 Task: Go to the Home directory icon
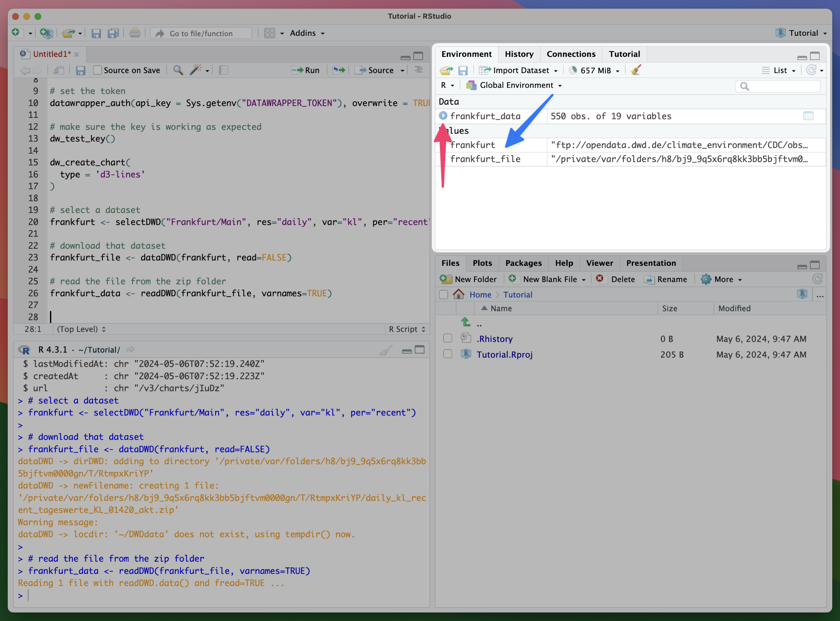[459, 294]
